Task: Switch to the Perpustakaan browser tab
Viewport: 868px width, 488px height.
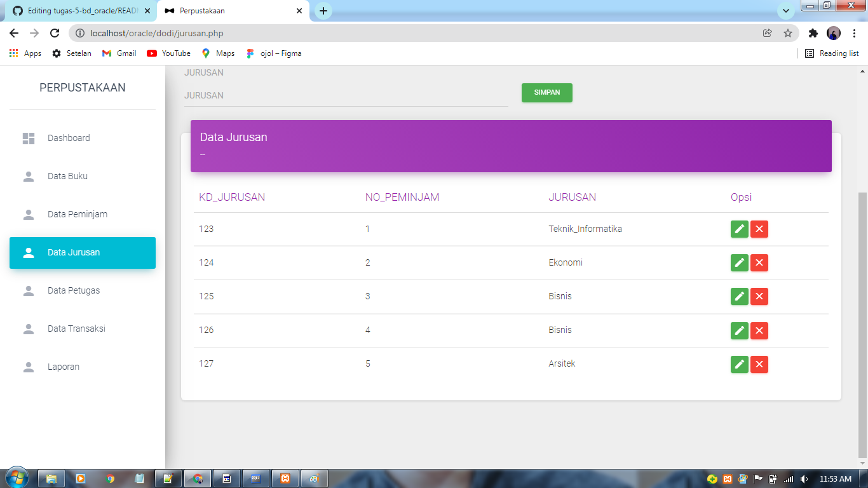Action: [x=222, y=11]
